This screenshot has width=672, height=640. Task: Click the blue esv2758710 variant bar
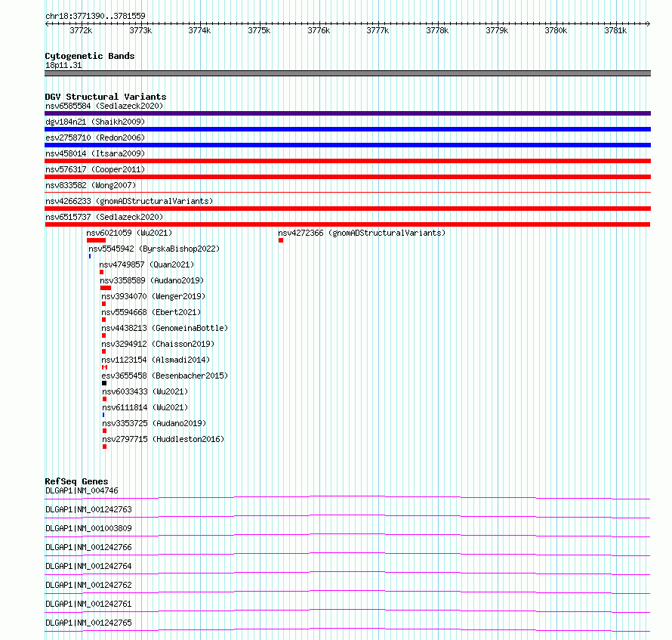click(347, 145)
